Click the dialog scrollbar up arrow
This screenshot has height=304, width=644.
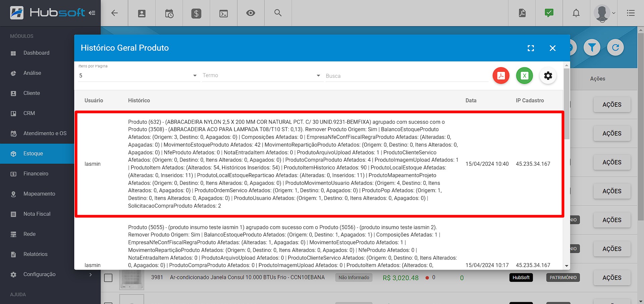point(567,65)
